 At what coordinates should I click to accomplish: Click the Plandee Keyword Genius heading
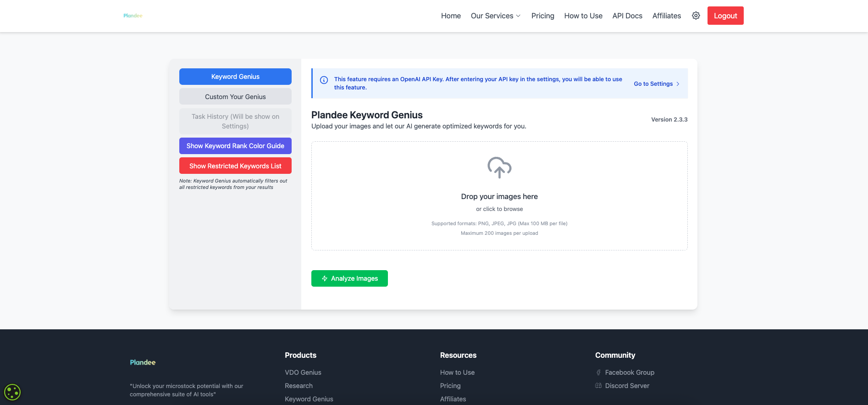click(367, 115)
